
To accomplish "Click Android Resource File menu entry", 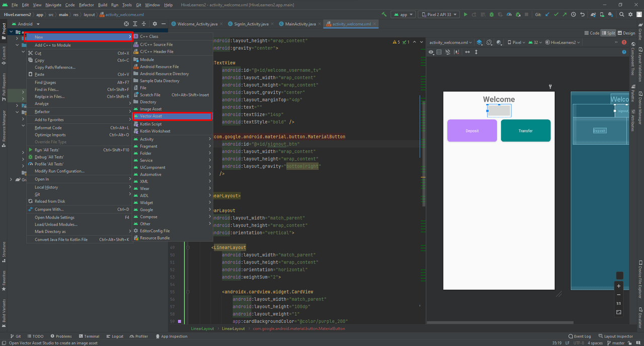I will pos(172,66).
